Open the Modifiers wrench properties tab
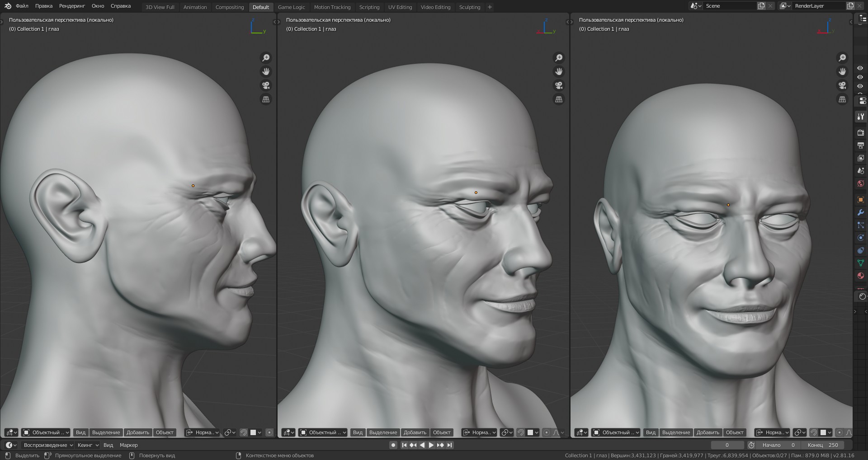Image resolution: width=868 pixels, height=460 pixels. [x=860, y=212]
